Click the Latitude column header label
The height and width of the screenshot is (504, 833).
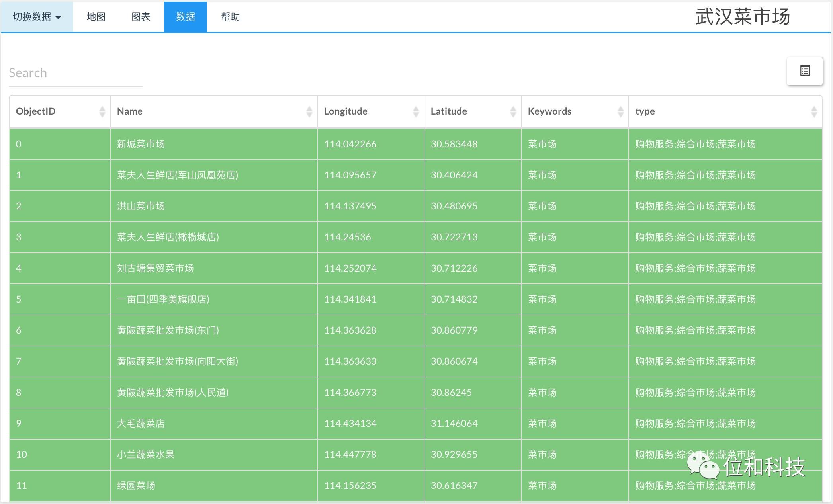tap(449, 111)
